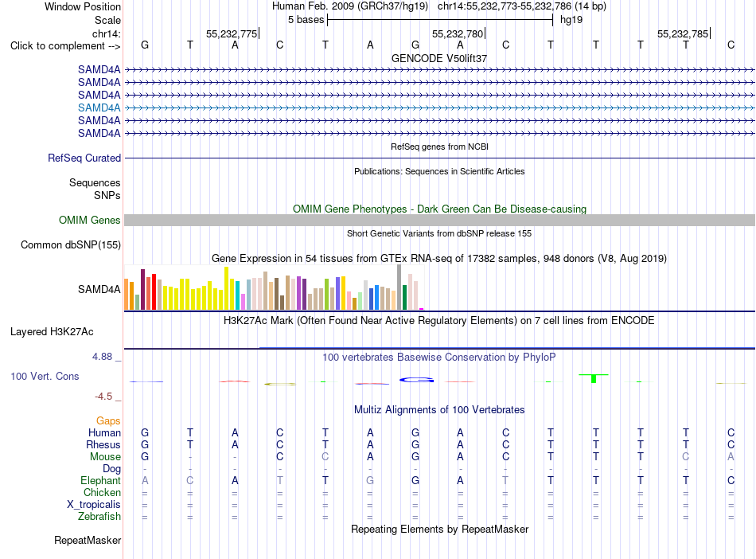Click the OMIM Genes track label
This screenshot has width=756, height=559.
pos(89,220)
